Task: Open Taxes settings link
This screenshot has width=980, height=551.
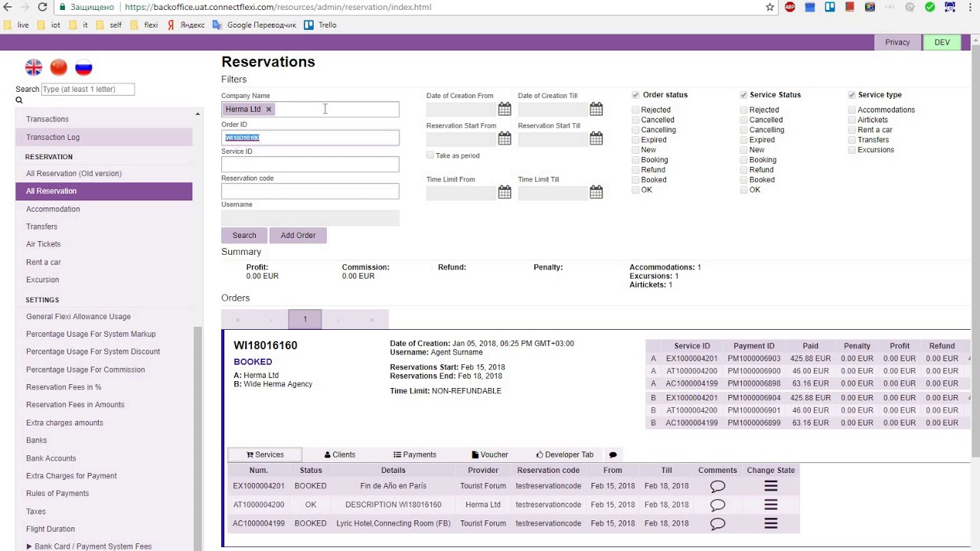Action: coord(36,511)
